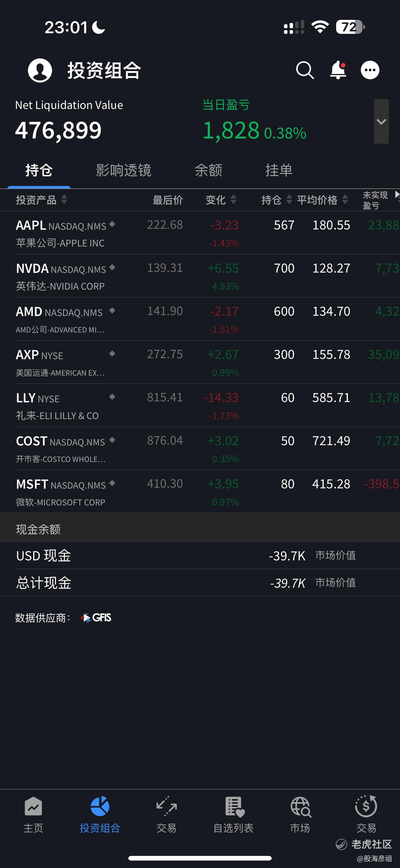Tap the dollar-circle 交易 icon

tap(366, 806)
